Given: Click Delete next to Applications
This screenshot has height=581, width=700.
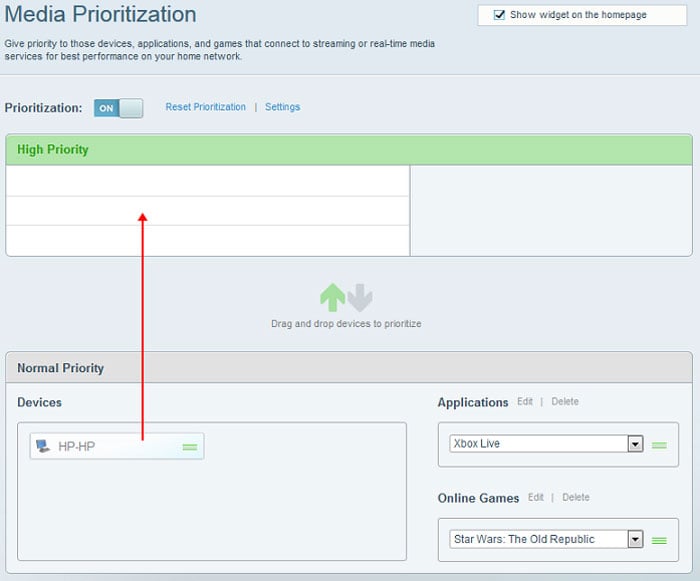Looking at the screenshot, I should pos(565,402).
